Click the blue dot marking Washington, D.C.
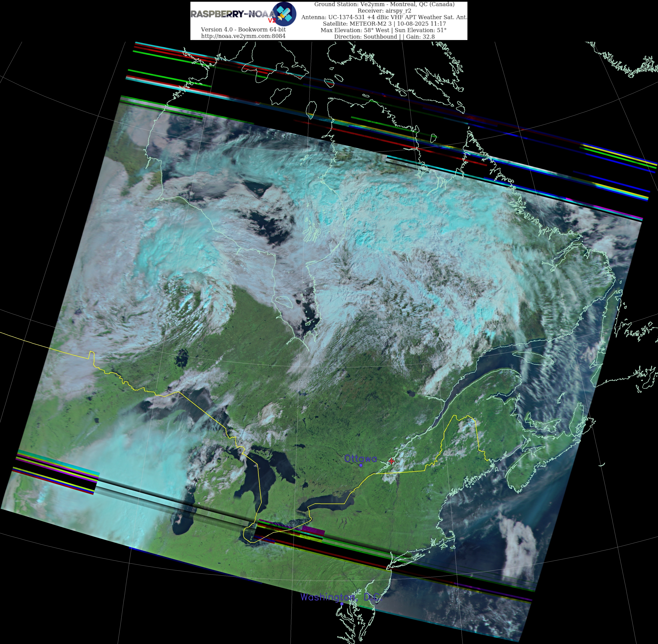 (342, 604)
